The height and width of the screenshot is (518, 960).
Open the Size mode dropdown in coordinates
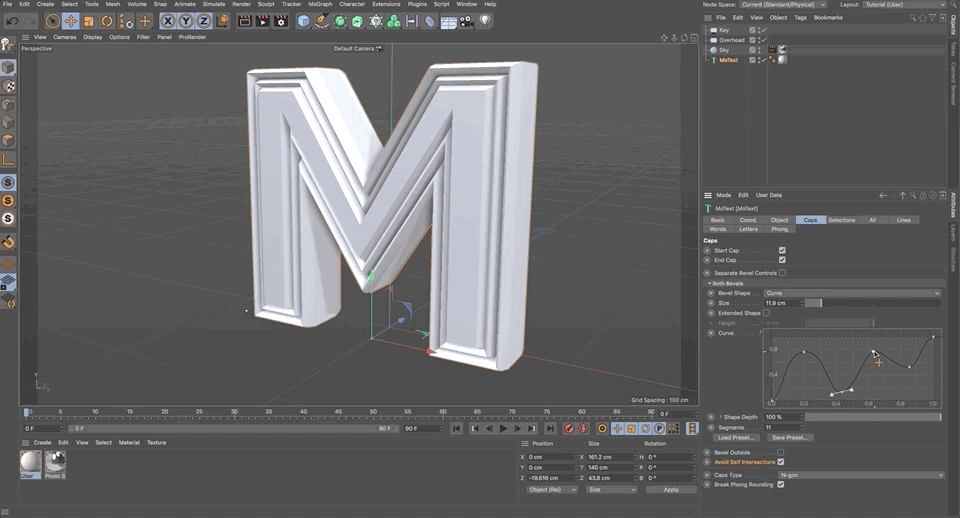pyautogui.click(x=612, y=489)
